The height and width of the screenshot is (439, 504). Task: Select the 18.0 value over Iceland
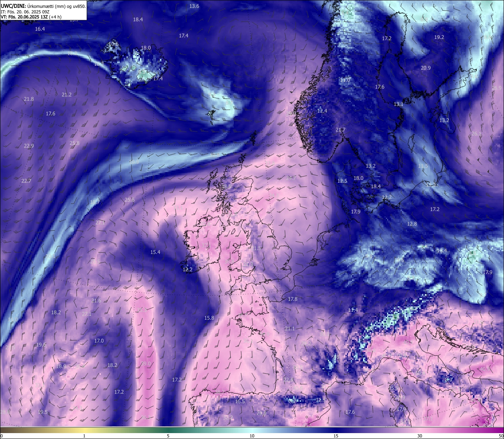point(146,48)
